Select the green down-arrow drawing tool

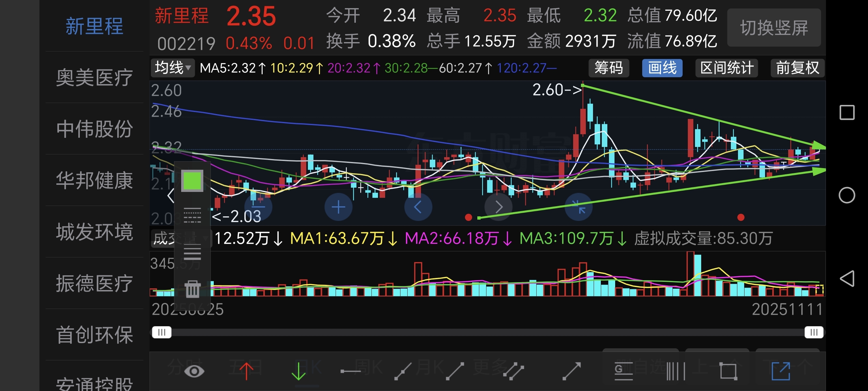click(298, 371)
